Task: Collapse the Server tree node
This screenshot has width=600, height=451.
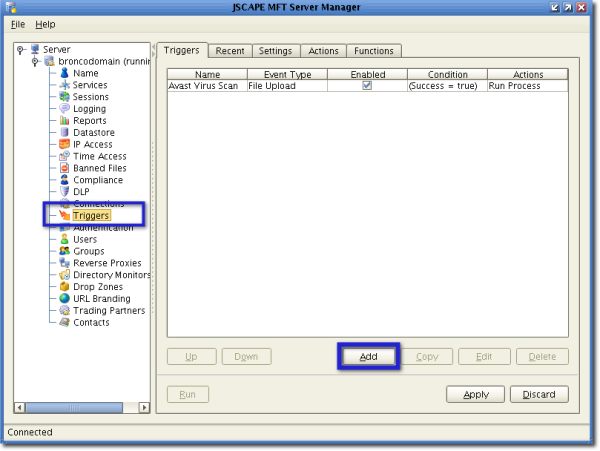Action: point(21,49)
